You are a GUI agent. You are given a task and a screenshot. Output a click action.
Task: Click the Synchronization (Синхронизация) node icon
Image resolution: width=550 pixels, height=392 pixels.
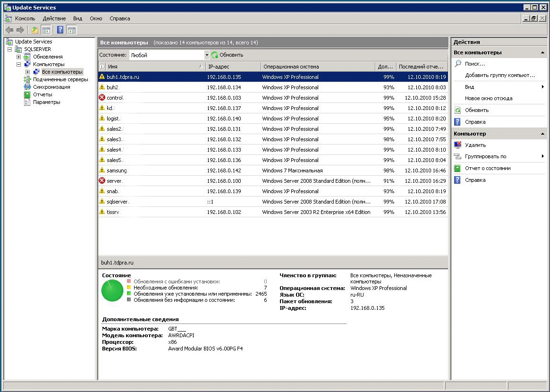click(28, 87)
